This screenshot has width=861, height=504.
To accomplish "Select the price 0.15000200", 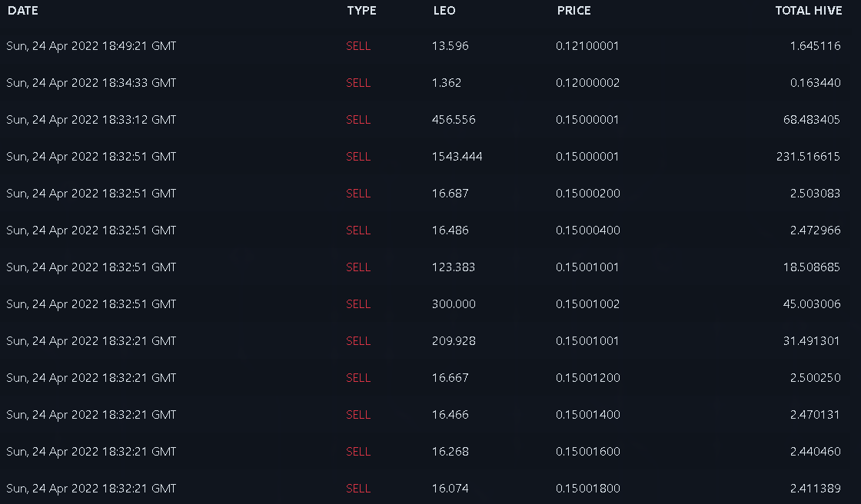I will [x=587, y=194].
